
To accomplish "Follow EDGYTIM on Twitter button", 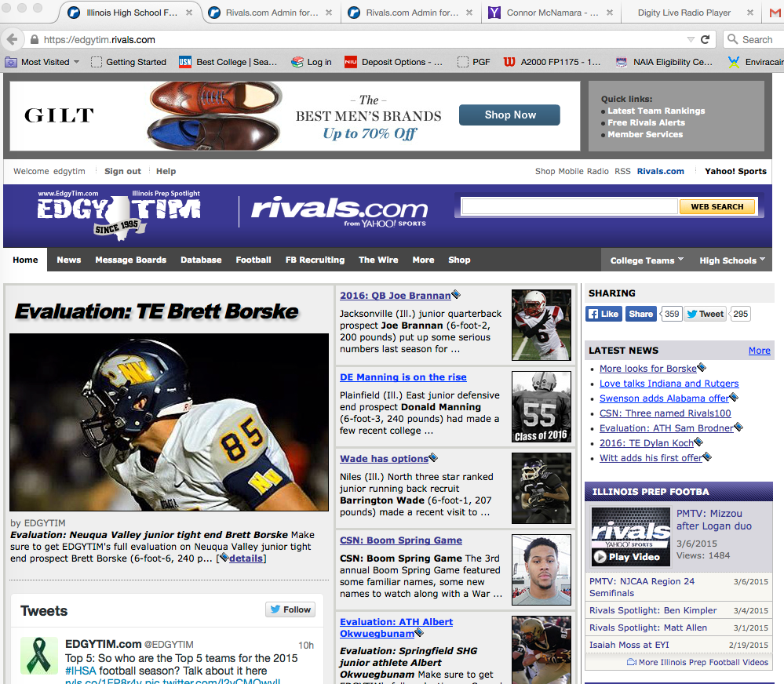I will pyautogui.click(x=290, y=609).
